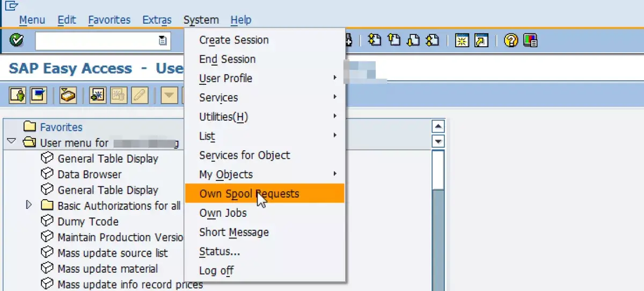Click the Add to Favorites icon
The image size is (644, 291).
click(x=97, y=96)
